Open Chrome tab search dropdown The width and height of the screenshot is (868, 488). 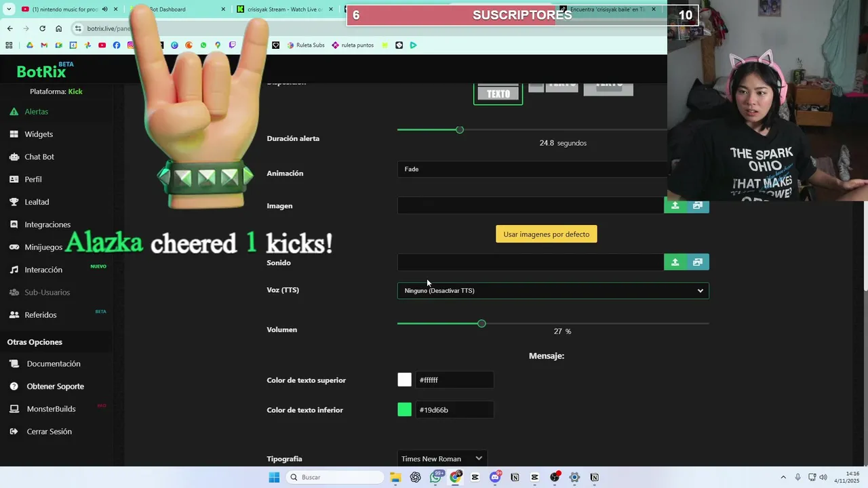(9, 9)
